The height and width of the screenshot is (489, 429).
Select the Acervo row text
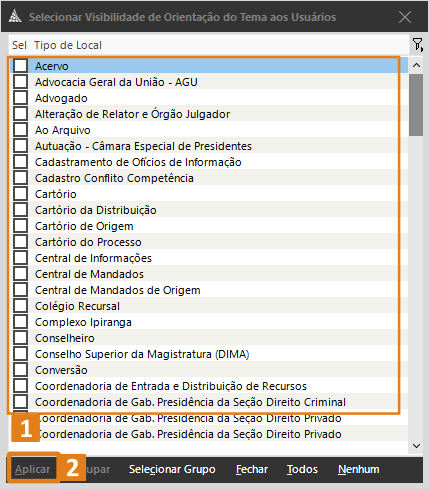tap(52, 66)
